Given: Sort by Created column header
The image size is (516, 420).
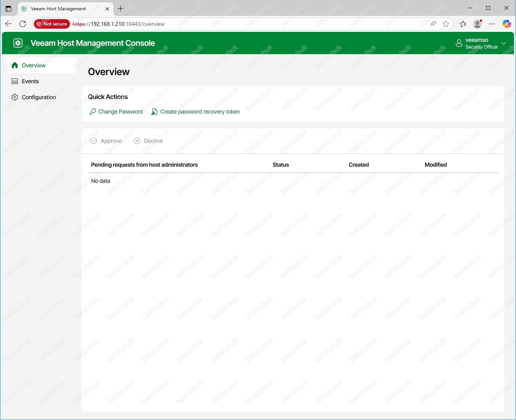Looking at the screenshot, I should [359, 165].
